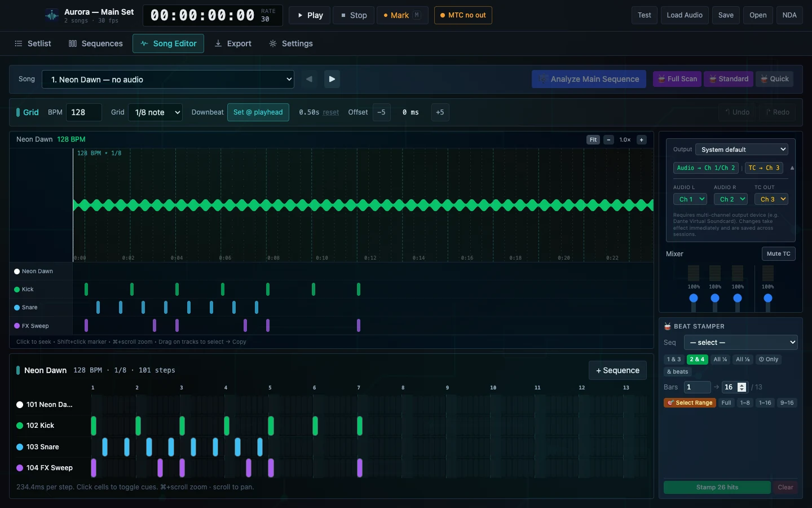Go to previous song arrow
812x508 pixels.
pyautogui.click(x=309, y=79)
